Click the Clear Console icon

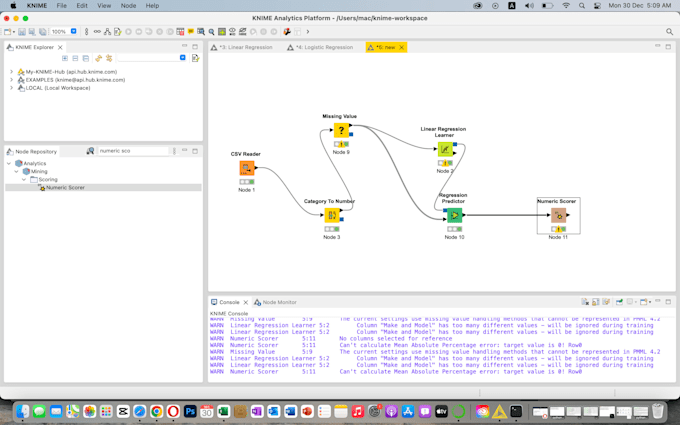point(585,302)
